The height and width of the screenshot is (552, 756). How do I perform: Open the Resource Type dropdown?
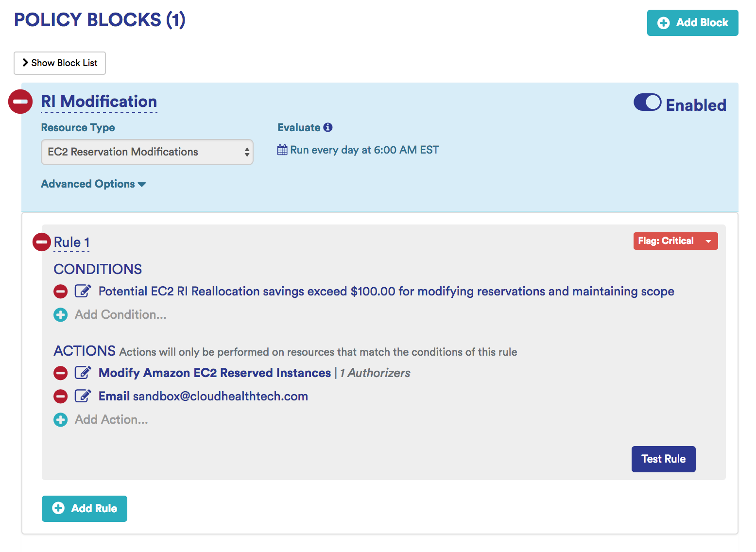click(147, 152)
